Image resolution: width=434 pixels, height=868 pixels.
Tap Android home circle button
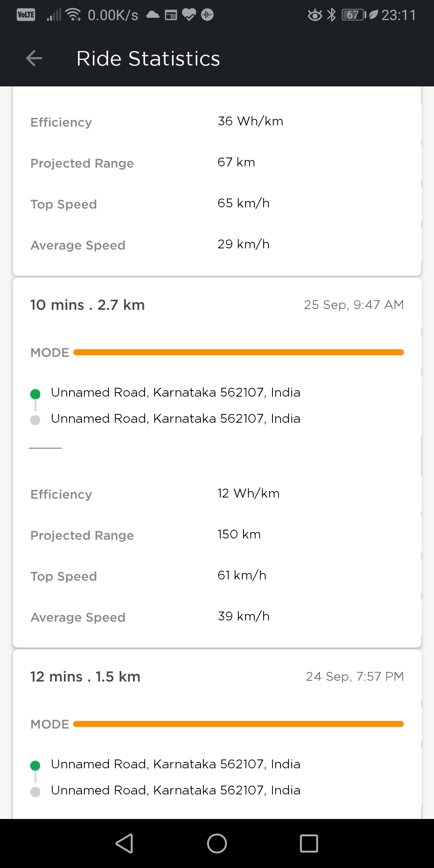pyautogui.click(x=217, y=843)
